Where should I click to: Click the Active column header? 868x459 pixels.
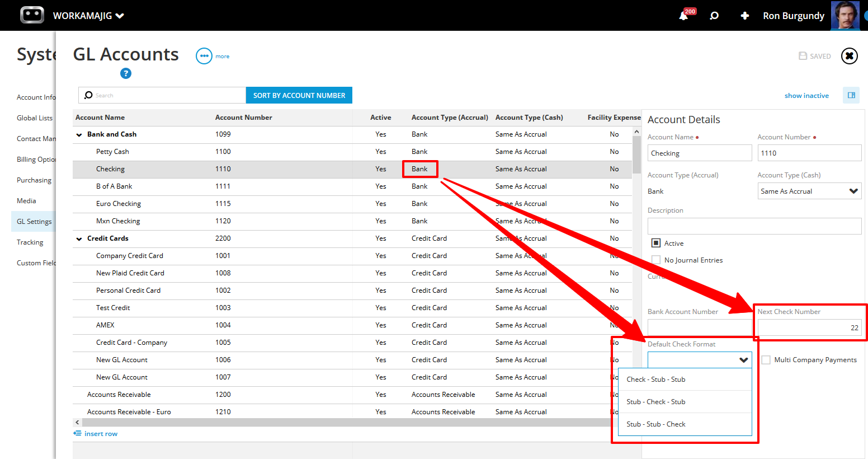(x=381, y=118)
